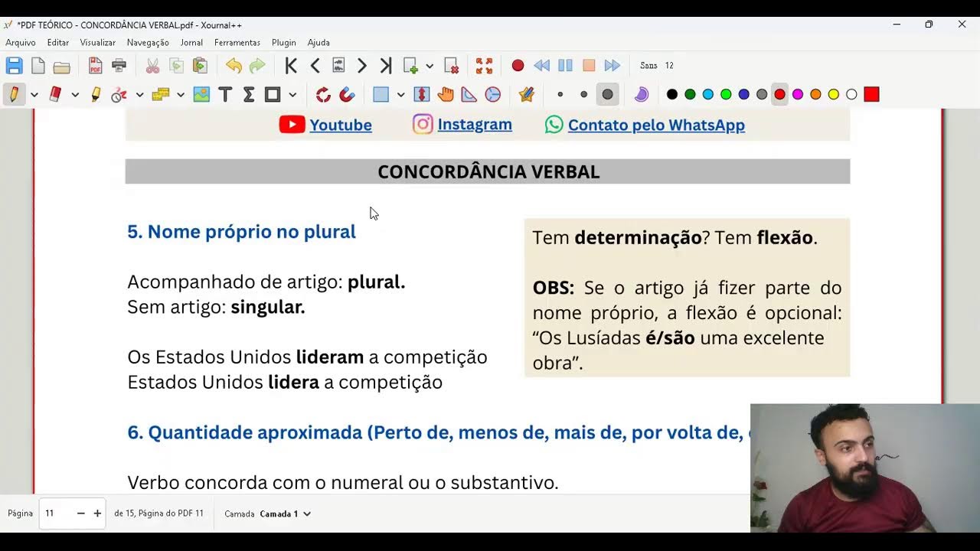Print the document
Image resolution: width=980 pixels, height=551 pixels.
click(119, 66)
